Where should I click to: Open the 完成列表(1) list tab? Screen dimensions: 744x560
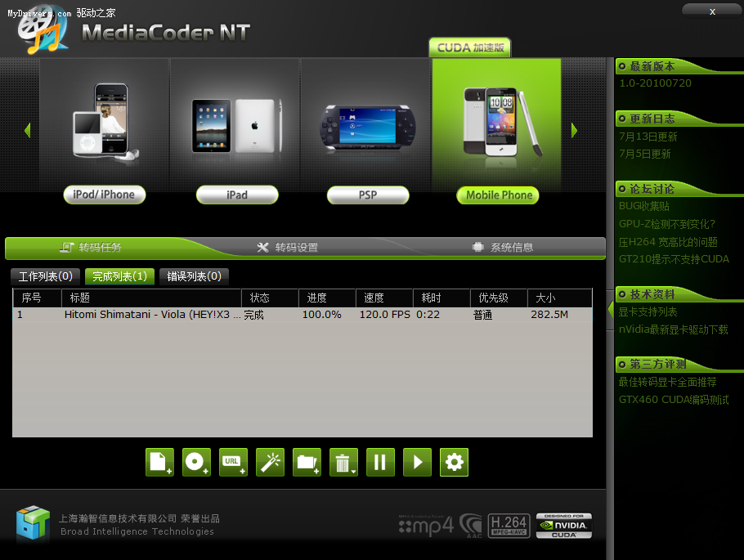pos(119,276)
